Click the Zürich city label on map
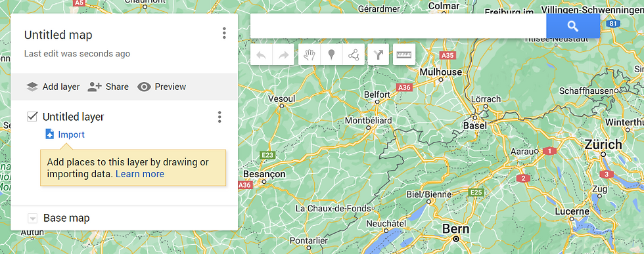 coord(603,144)
